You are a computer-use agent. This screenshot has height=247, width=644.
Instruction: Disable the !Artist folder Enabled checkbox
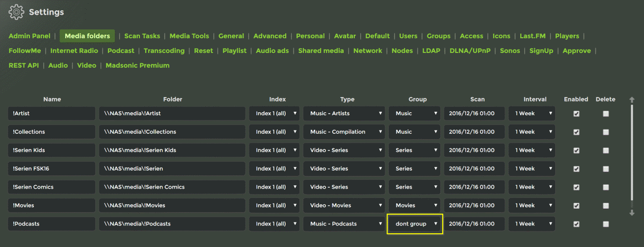pos(576,114)
